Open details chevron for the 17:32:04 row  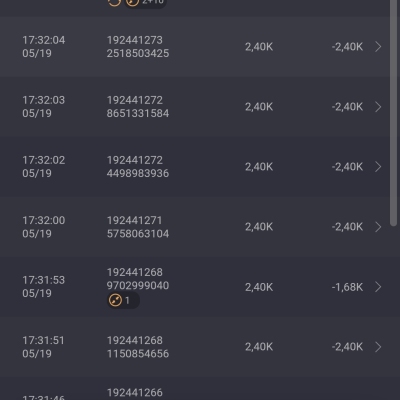click(x=378, y=47)
